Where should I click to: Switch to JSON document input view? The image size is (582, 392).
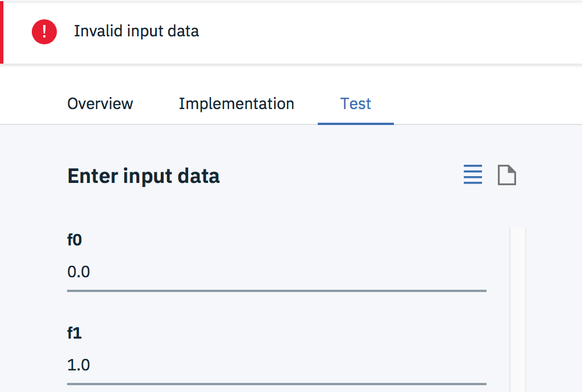[x=506, y=174]
